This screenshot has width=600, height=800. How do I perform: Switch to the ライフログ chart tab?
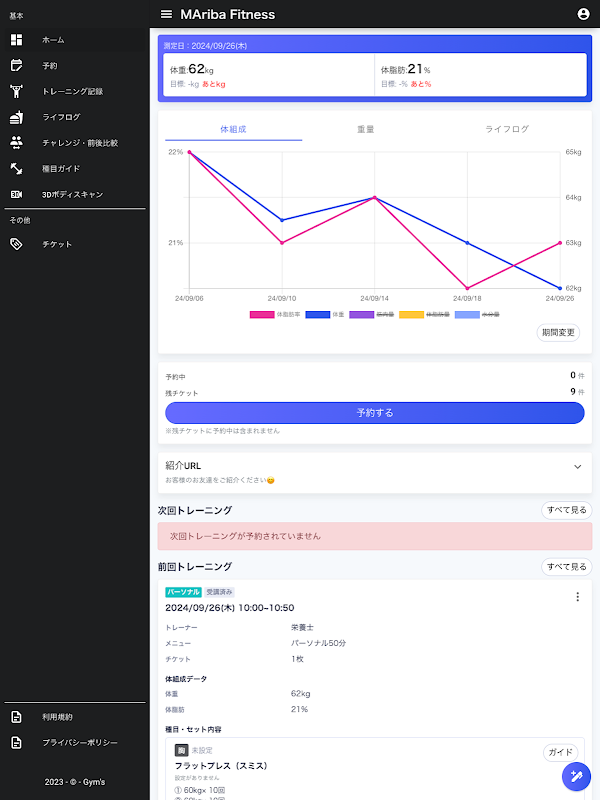pos(507,130)
